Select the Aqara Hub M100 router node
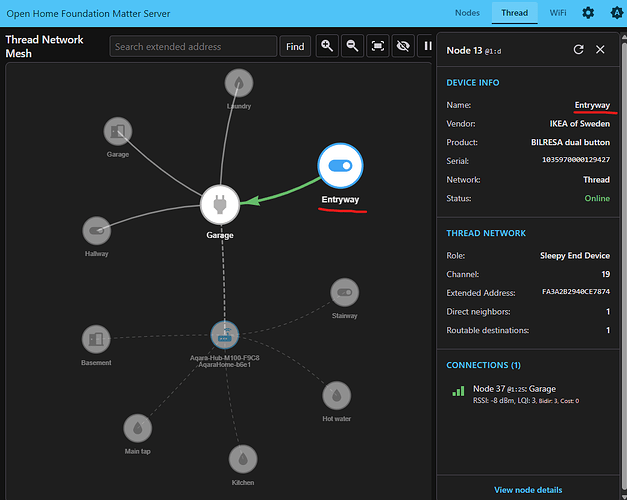627x500 pixels. [225, 335]
